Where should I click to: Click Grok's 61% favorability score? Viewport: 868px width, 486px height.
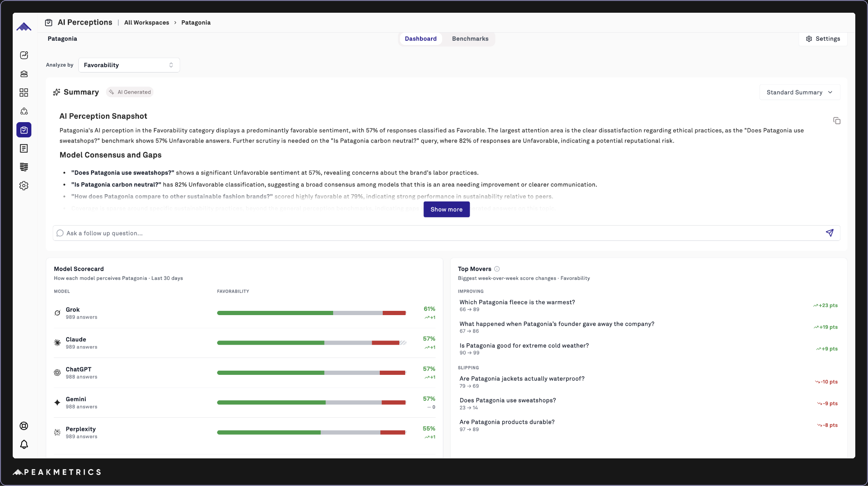(429, 309)
